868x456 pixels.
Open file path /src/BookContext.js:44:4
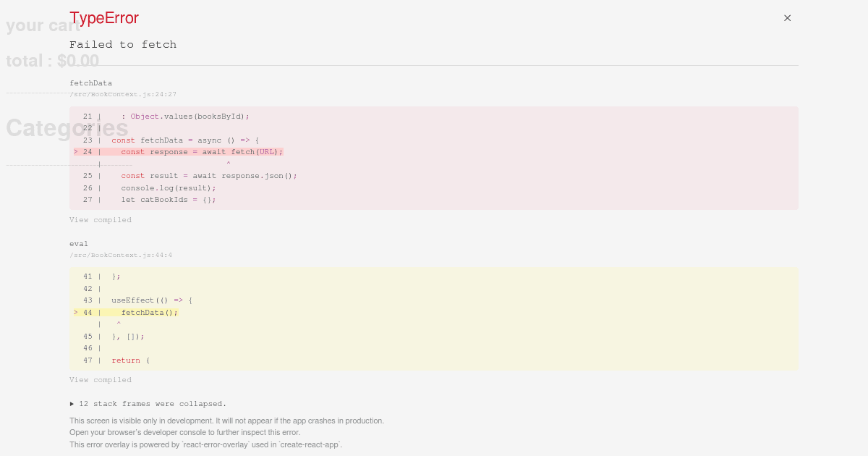click(x=121, y=256)
